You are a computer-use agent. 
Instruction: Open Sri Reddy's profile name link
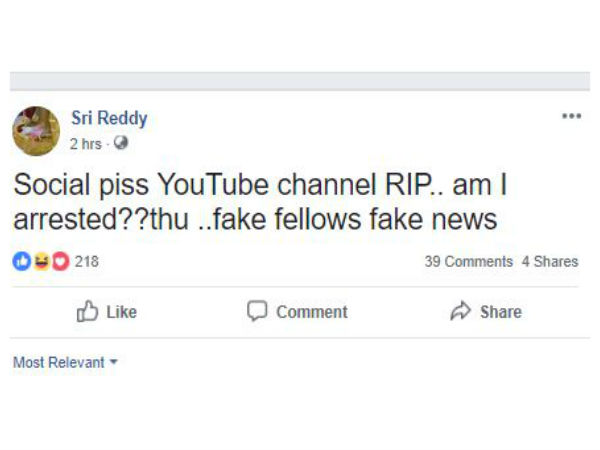click(x=109, y=119)
